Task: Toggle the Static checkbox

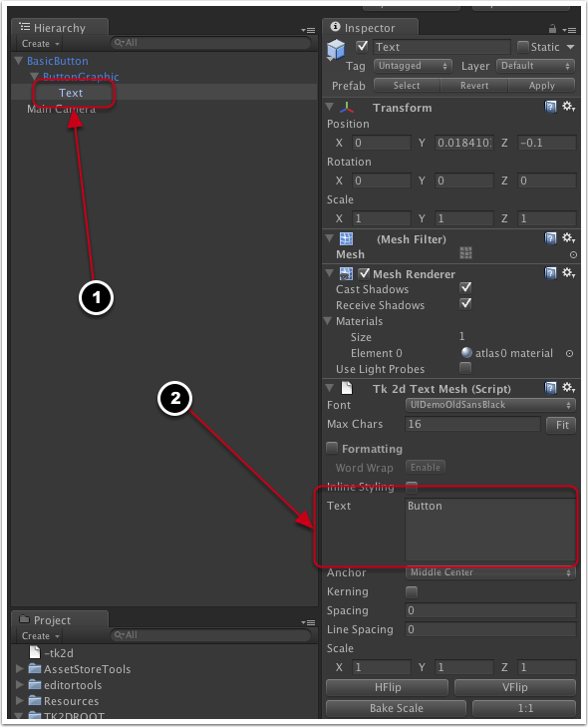Action: (522, 47)
